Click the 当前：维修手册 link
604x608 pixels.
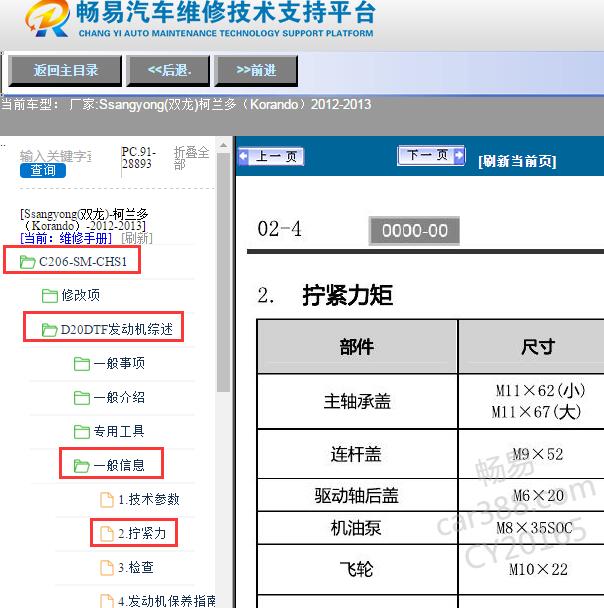point(66,238)
